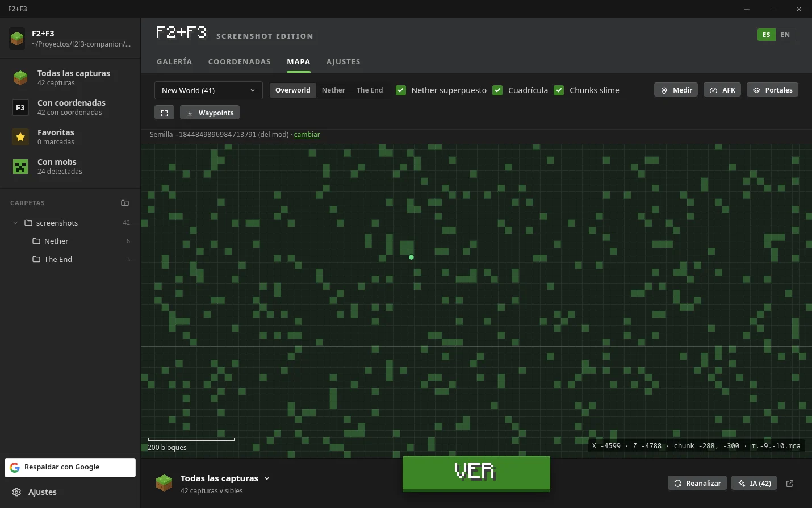The height and width of the screenshot is (508, 812).
Task: Collapse the screenshots folder chevron
Action: pyautogui.click(x=15, y=223)
